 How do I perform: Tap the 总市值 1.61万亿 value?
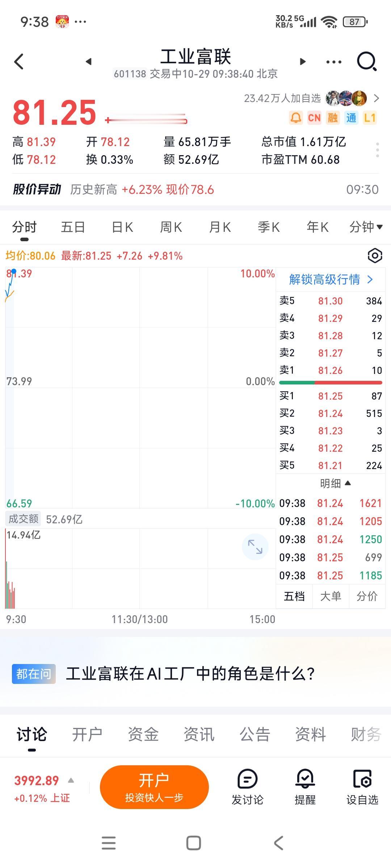pyautogui.click(x=303, y=142)
